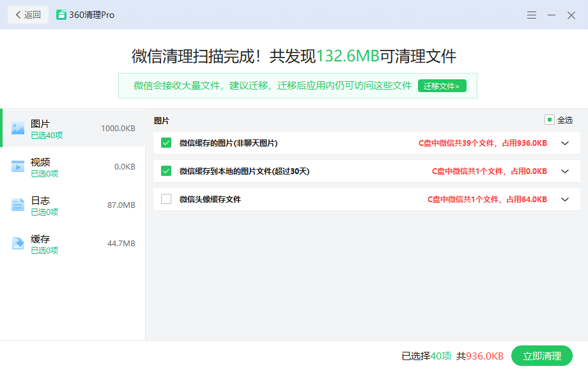The height and width of the screenshot is (371, 588).
Task: Switch to the 日志 tab
Action: click(x=73, y=205)
